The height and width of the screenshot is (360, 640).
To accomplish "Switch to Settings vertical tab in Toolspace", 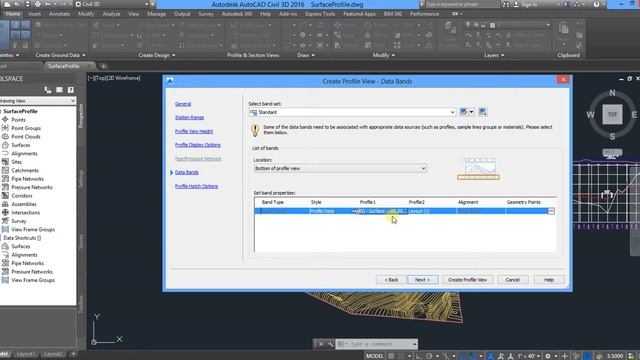I will (81, 179).
